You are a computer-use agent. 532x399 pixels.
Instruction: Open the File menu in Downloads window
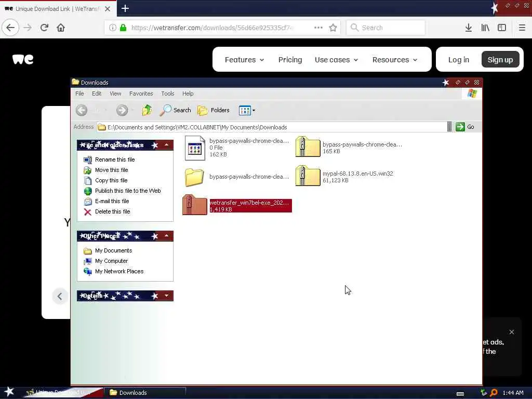tap(79, 94)
